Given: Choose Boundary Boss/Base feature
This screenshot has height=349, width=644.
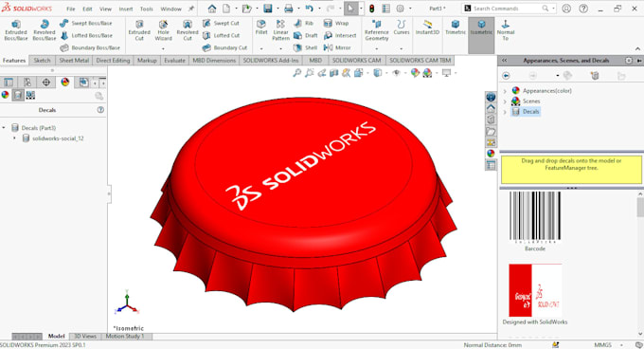Looking at the screenshot, I should (90, 47).
